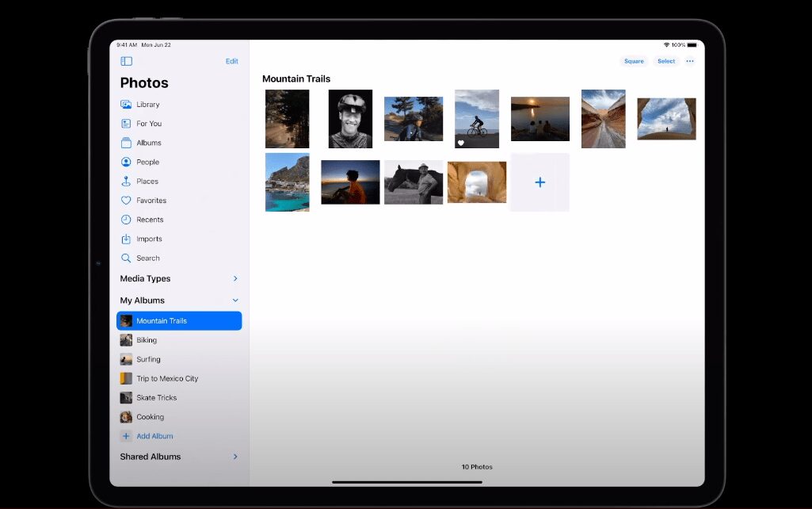Screen dimensions: 812x509
Task: Click the Edit button in sidebar
Action: (x=232, y=61)
